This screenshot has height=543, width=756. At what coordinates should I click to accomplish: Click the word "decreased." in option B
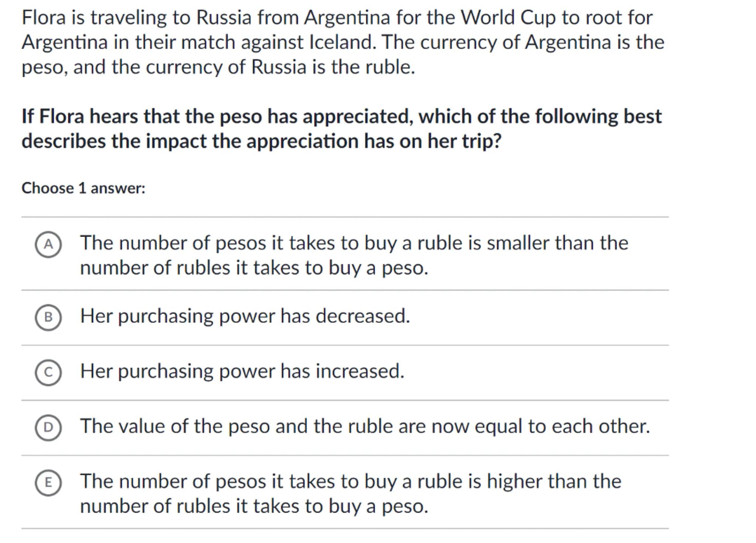click(x=362, y=316)
